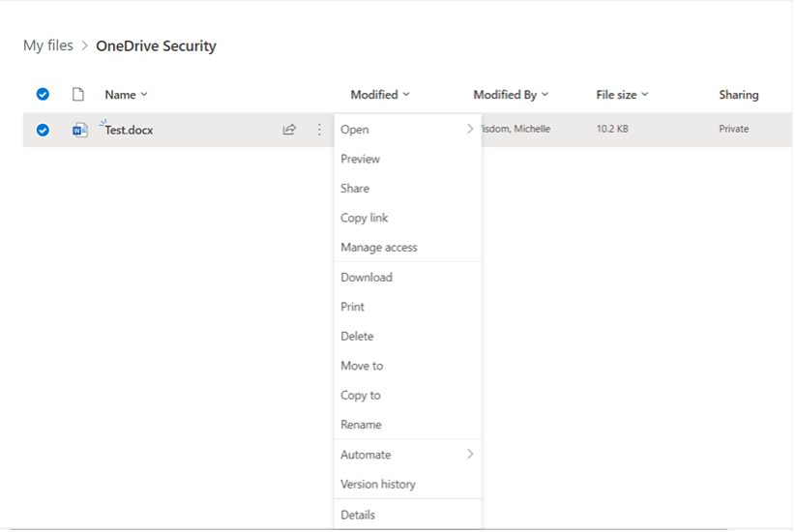Image resolution: width=795 pixels, height=532 pixels.
Task: Choose Copy link in the context menu
Action: [365, 218]
